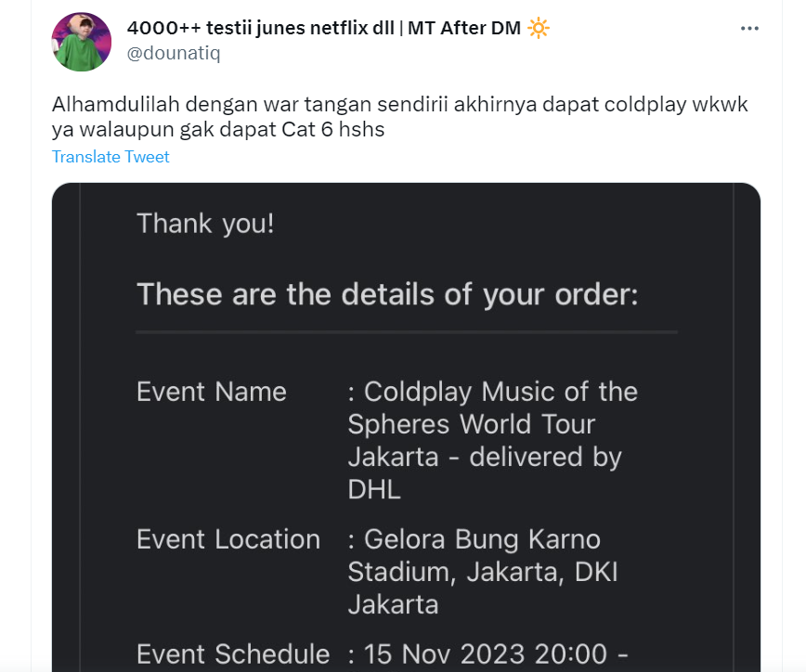Click 'These are the details of your order' heading
This screenshot has height=672, width=806.
pyautogui.click(x=387, y=294)
